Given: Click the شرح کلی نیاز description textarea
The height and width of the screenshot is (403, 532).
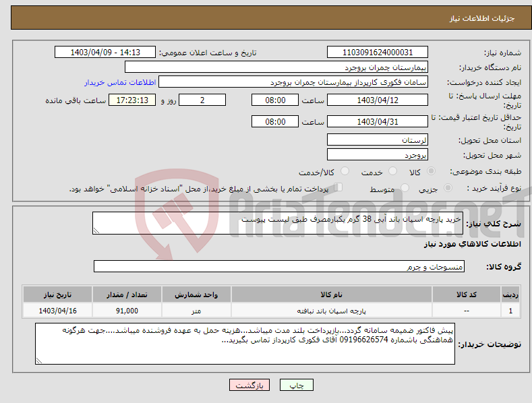Looking at the screenshot, I should pyautogui.click(x=278, y=223).
